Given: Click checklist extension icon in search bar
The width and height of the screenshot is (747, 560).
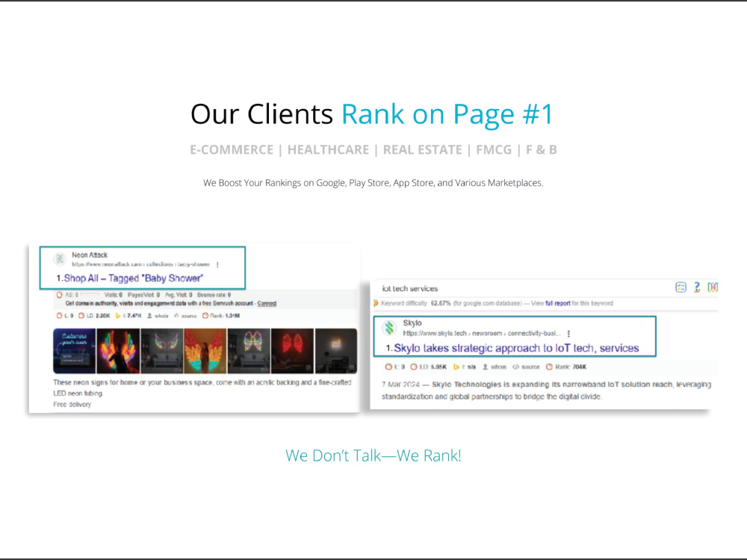Looking at the screenshot, I should 681,287.
